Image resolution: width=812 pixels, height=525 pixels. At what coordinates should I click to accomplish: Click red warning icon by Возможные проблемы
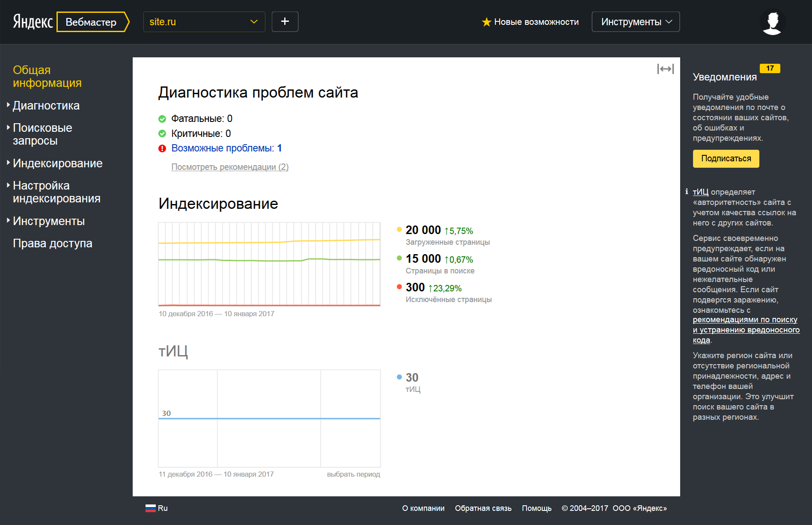point(162,148)
